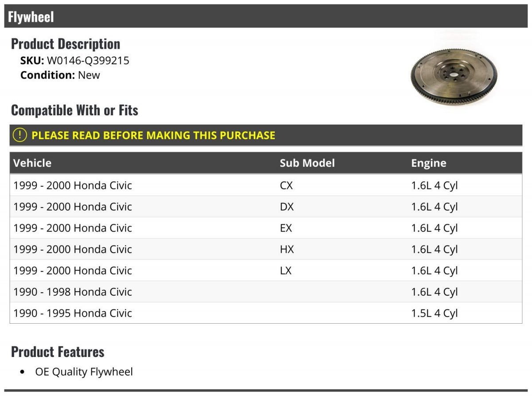
Task: Select the 1999 - 2000 Honda Civic CX row
Action: point(266,185)
